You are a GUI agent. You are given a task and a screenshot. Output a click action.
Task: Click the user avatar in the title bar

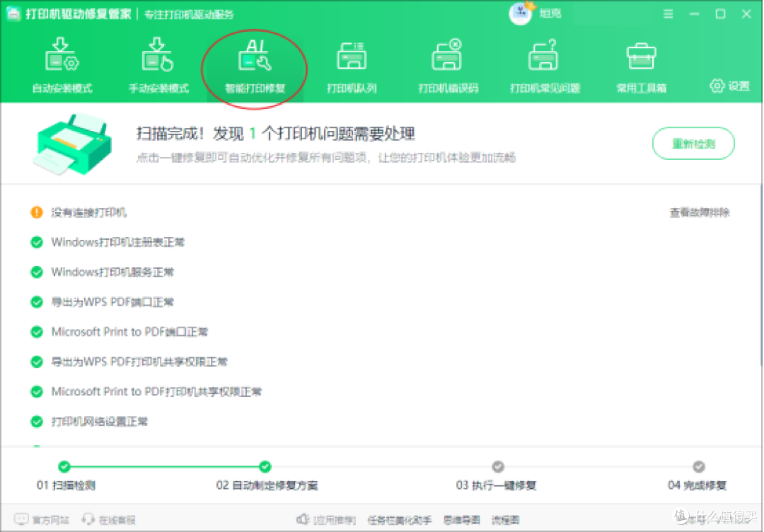520,13
